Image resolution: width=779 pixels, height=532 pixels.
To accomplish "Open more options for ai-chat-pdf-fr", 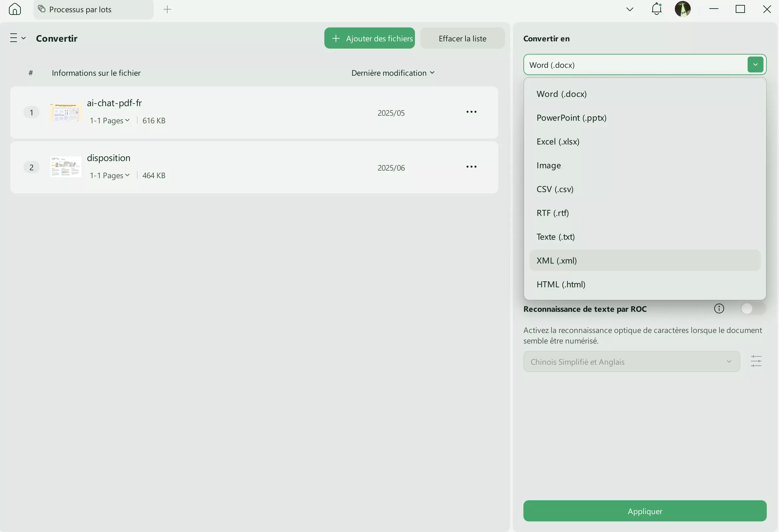I will [471, 112].
